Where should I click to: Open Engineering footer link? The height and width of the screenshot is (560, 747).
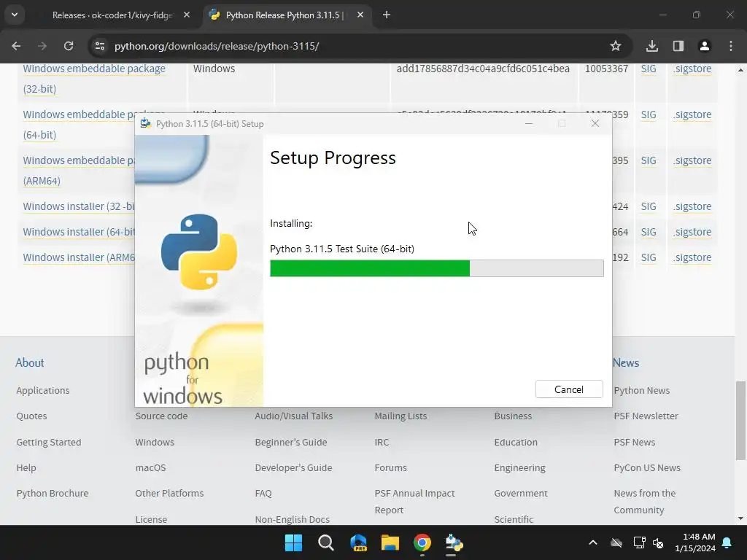coord(519,468)
